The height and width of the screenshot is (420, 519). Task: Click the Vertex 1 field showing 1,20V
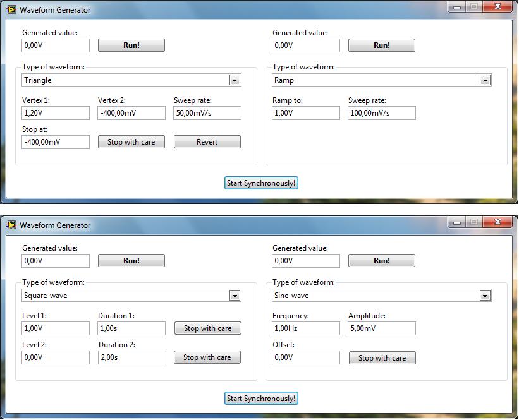coord(56,113)
